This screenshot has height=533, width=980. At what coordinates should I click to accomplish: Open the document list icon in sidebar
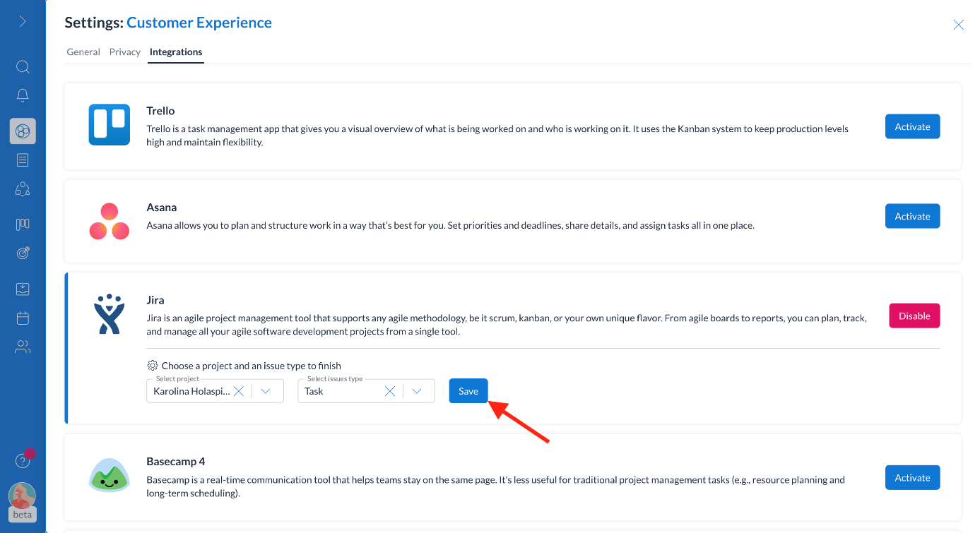23,160
